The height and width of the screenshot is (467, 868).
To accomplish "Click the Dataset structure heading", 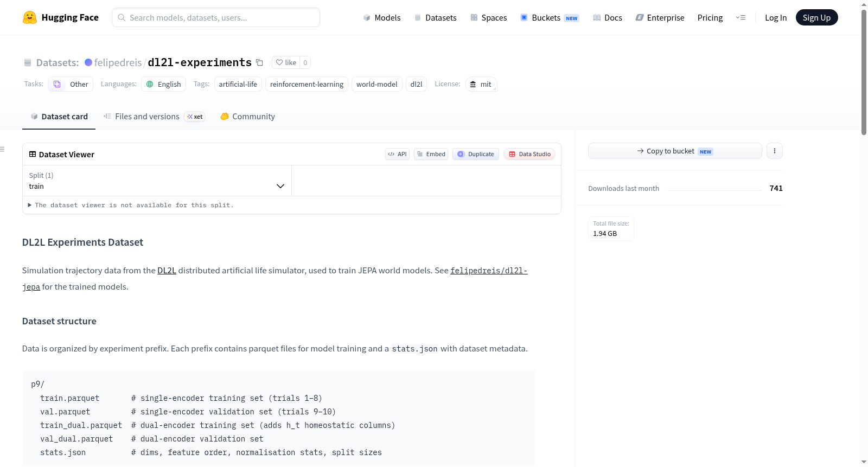I will (59, 321).
